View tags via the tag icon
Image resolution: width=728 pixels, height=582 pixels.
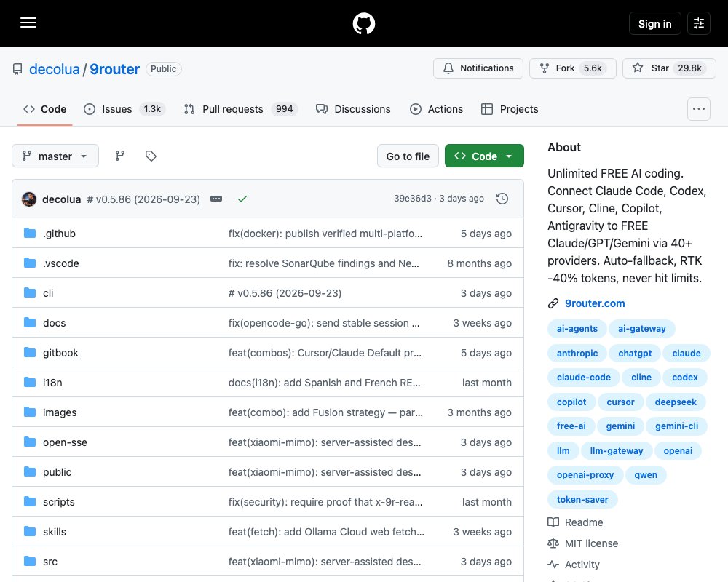point(151,156)
